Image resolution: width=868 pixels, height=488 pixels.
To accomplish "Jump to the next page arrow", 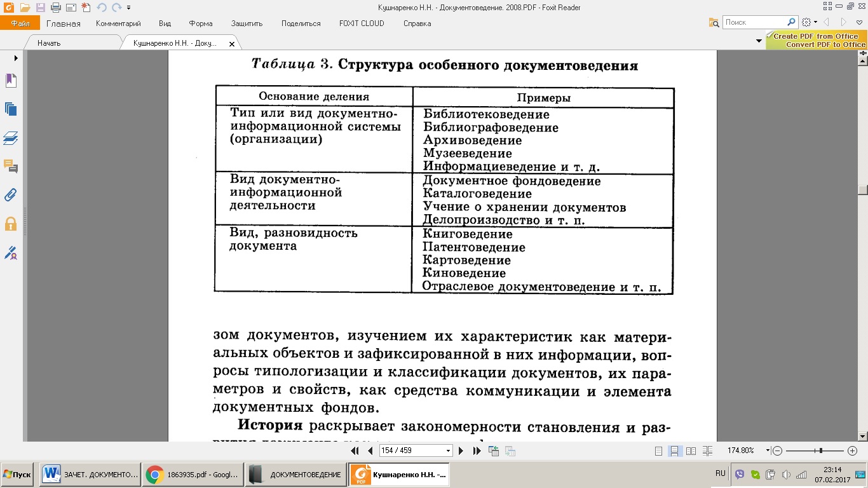I will (x=461, y=451).
